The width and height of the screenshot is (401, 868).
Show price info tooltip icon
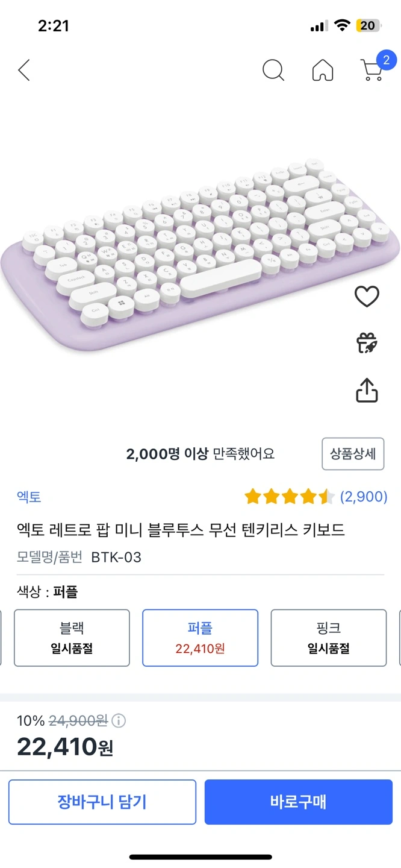(x=119, y=720)
